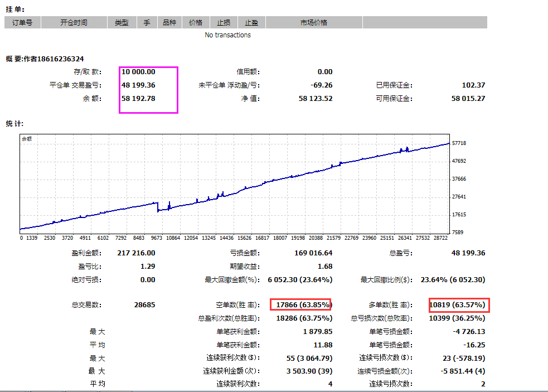Click the 止损 column header
The width and height of the screenshot is (548, 392).
pyautogui.click(x=224, y=22)
